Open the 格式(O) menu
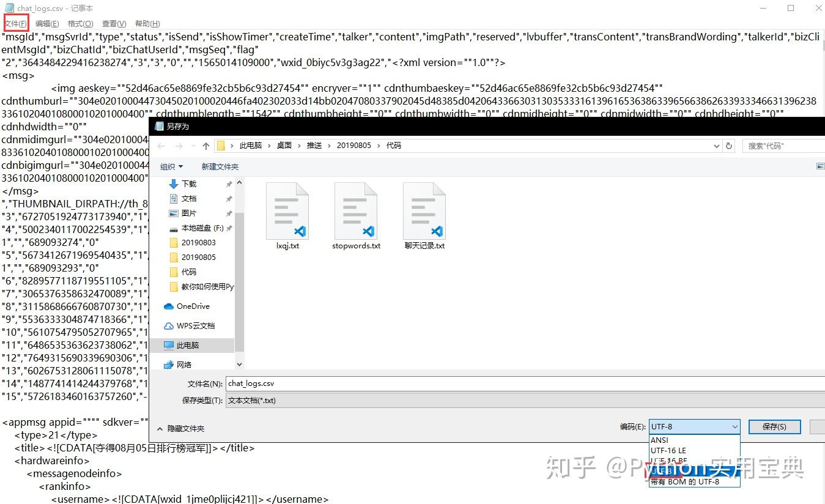Screen dimensions: 825x504 pos(80,23)
